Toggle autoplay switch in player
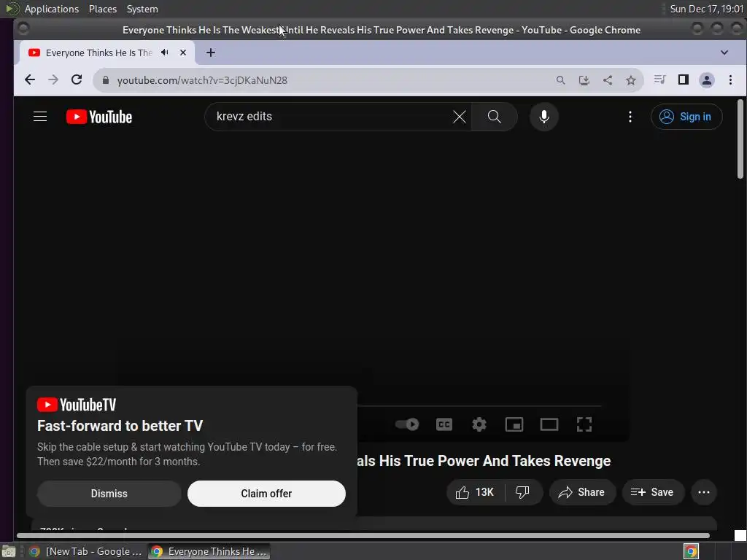Screen dimensions: 747x560 (x=407, y=424)
